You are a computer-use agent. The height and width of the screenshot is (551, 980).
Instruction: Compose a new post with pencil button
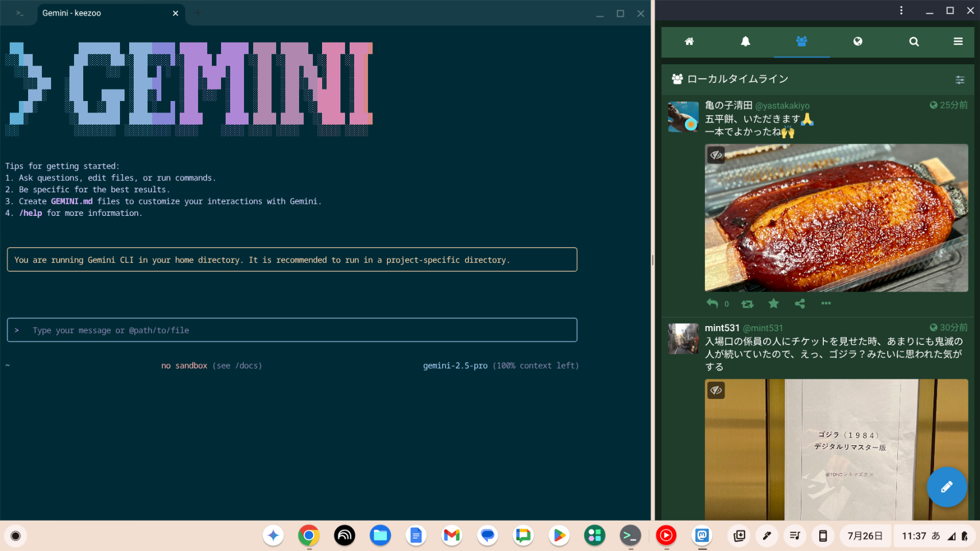(947, 487)
